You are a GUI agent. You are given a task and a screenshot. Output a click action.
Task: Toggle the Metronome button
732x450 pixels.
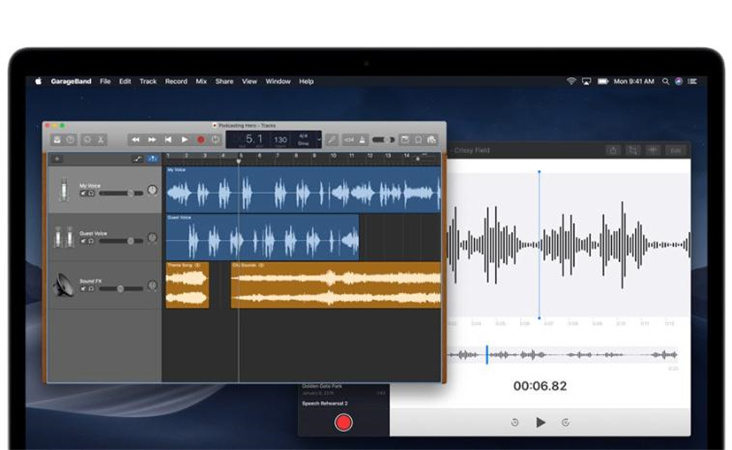click(362, 140)
